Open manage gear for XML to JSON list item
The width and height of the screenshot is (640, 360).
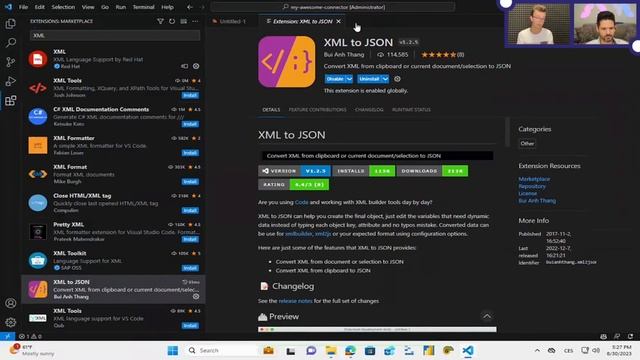[196, 296]
